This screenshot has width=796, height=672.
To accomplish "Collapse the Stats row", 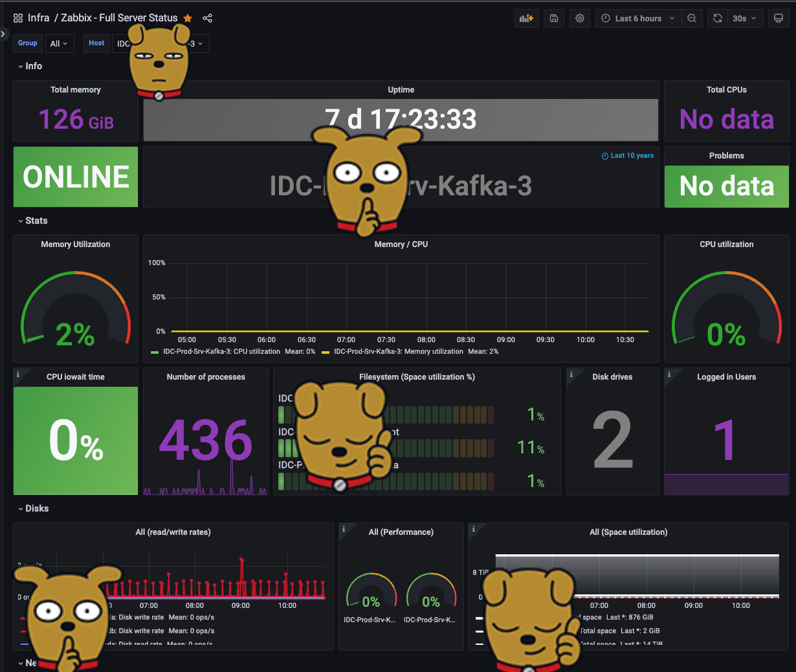I will [32, 221].
